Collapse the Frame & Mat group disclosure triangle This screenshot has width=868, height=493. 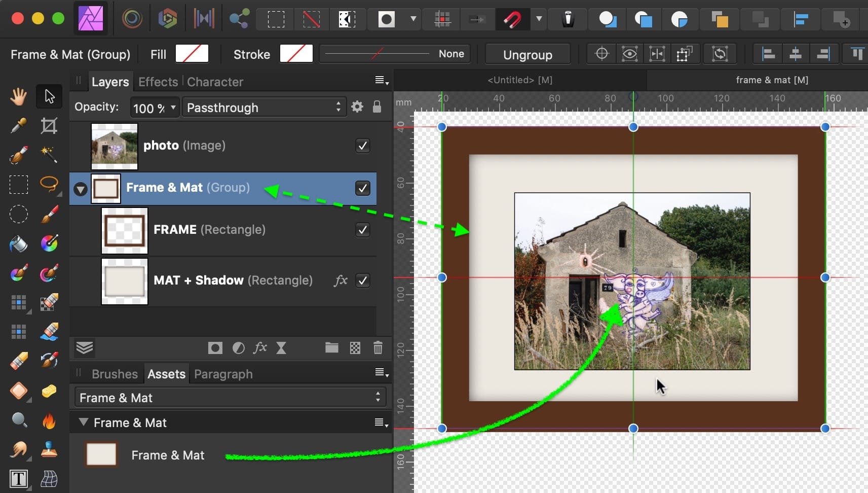[x=80, y=189]
